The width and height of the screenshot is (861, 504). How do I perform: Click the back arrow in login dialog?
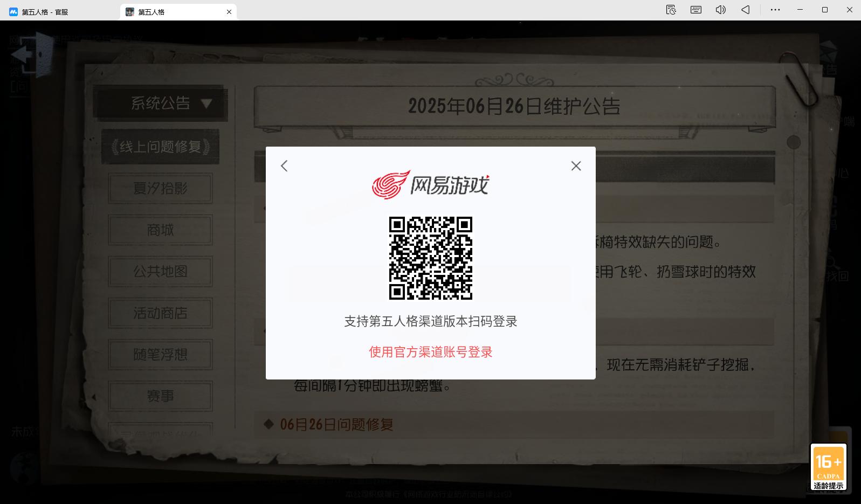284,166
